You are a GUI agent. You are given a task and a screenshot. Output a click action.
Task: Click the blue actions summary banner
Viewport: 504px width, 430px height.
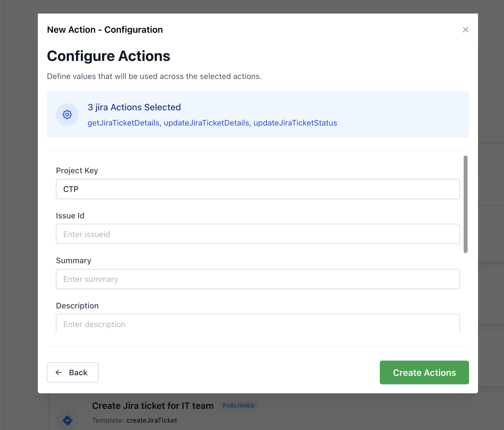pyautogui.click(x=258, y=114)
